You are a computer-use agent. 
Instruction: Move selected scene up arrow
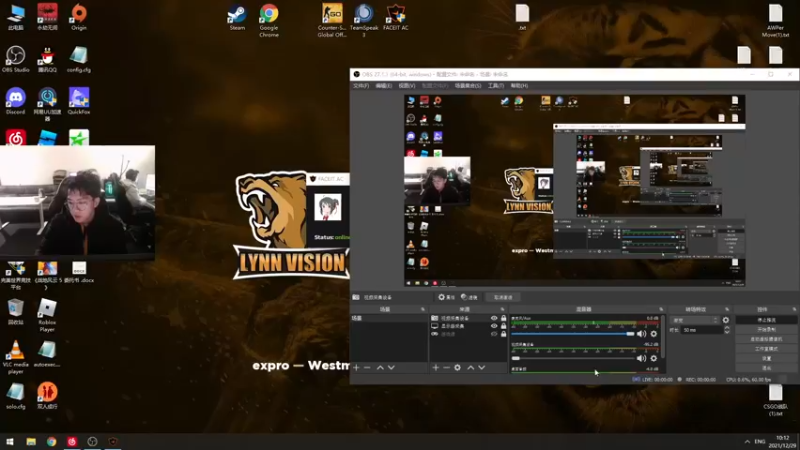pos(380,367)
